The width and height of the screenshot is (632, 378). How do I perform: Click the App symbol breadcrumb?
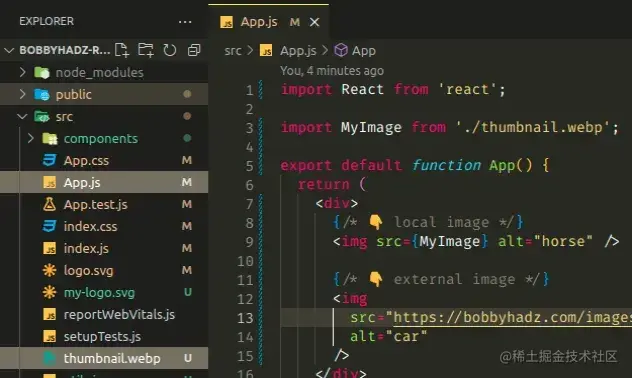(x=364, y=51)
